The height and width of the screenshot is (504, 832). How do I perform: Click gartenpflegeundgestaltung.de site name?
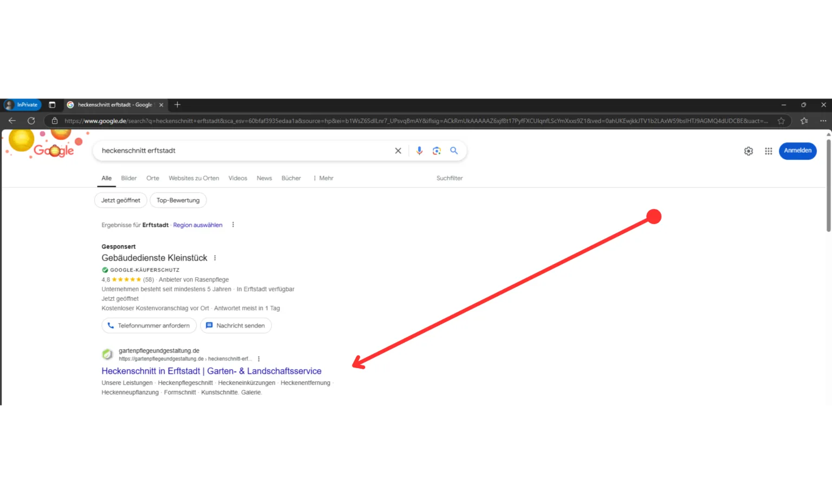[x=159, y=351]
